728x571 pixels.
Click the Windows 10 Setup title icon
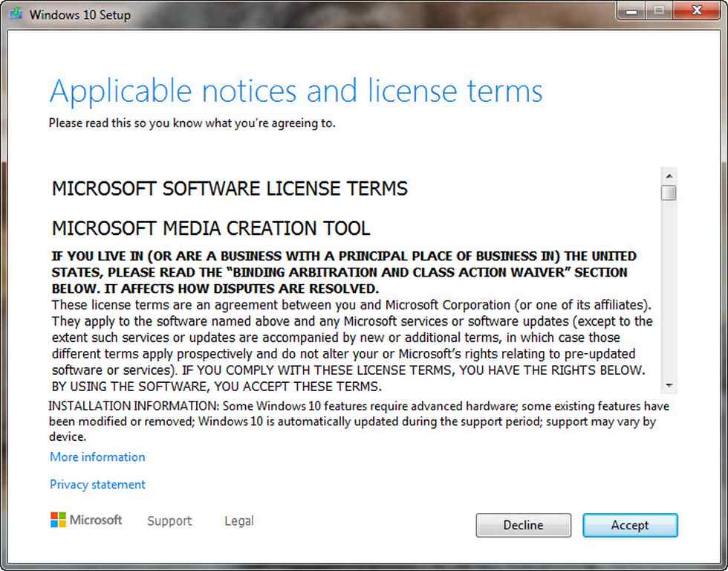coord(16,14)
